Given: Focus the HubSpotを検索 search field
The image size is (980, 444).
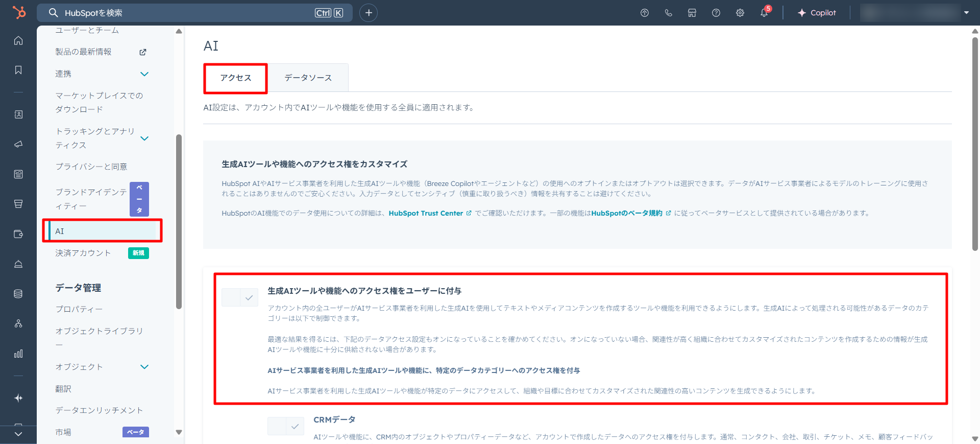Looking at the screenshot, I should pos(194,13).
